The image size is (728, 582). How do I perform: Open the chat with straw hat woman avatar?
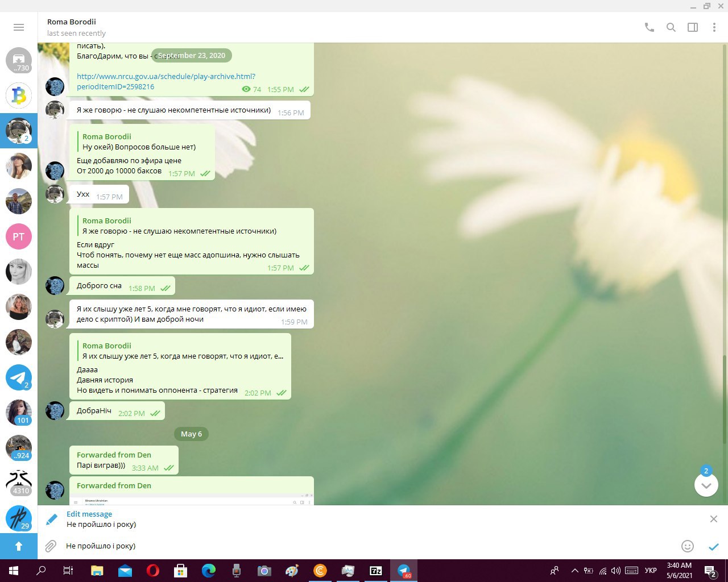point(19,166)
